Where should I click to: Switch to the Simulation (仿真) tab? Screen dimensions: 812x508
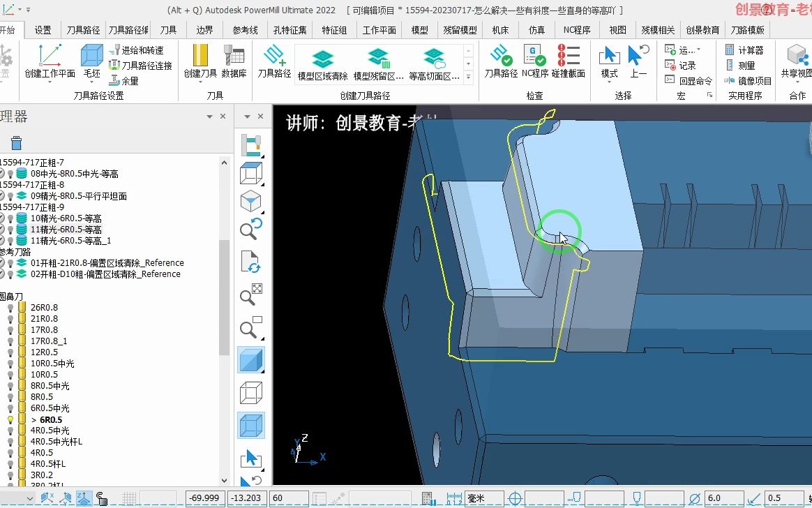(x=536, y=30)
